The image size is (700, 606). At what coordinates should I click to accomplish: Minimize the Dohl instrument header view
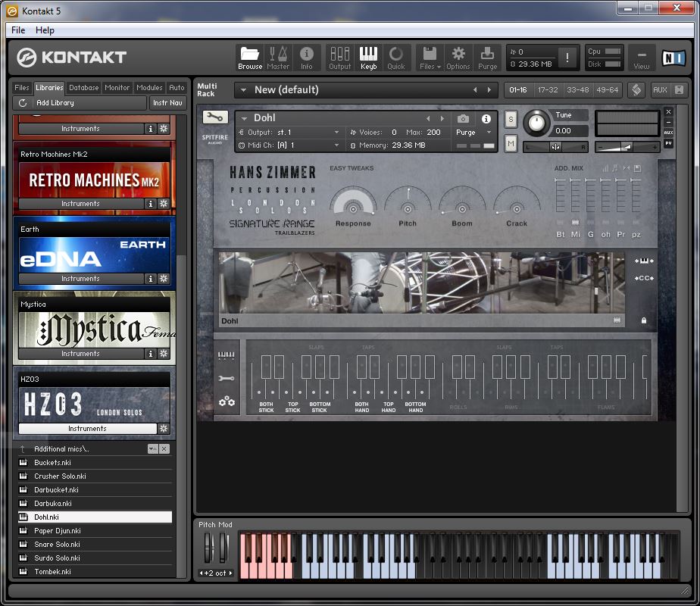pyautogui.click(x=668, y=122)
